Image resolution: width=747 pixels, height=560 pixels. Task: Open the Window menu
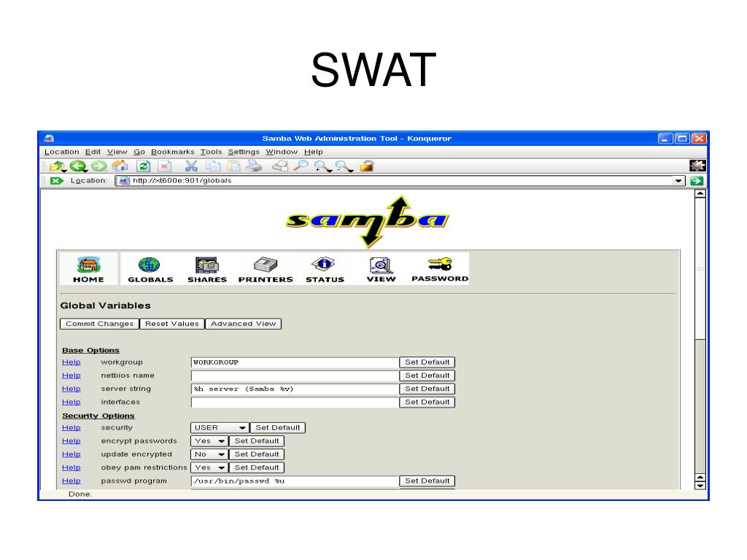[x=282, y=152]
